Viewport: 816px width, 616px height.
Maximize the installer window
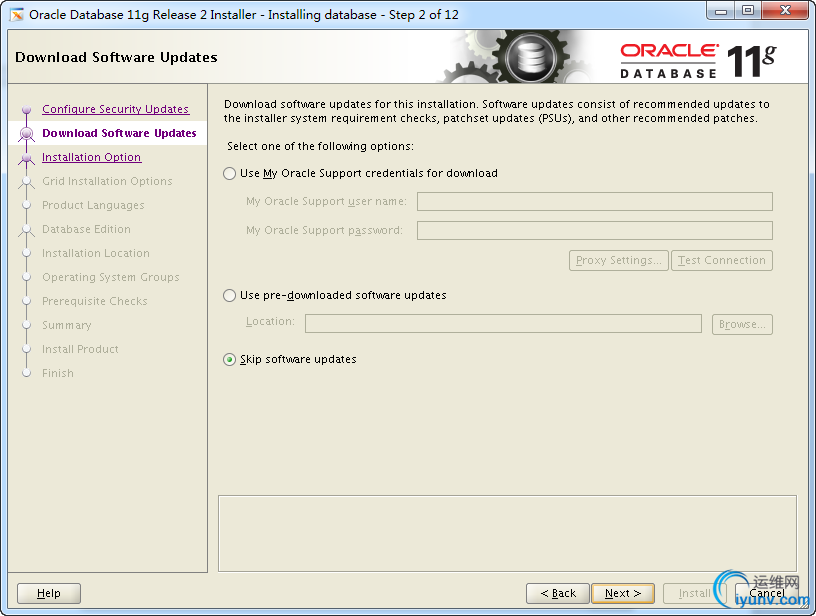coord(747,11)
